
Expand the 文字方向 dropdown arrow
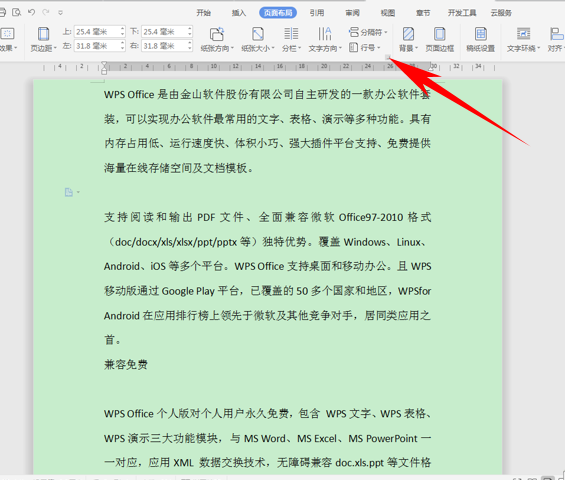tap(340, 48)
